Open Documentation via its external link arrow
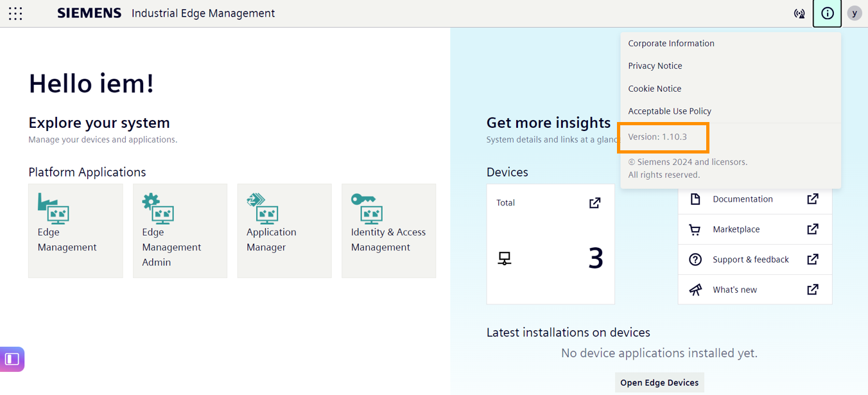This screenshot has height=395, width=868. pyautogui.click(x=813, y=199)
